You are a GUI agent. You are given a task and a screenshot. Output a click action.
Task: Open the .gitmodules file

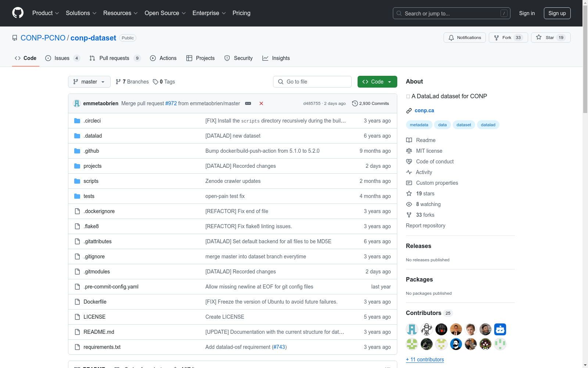tap(97, 272)
